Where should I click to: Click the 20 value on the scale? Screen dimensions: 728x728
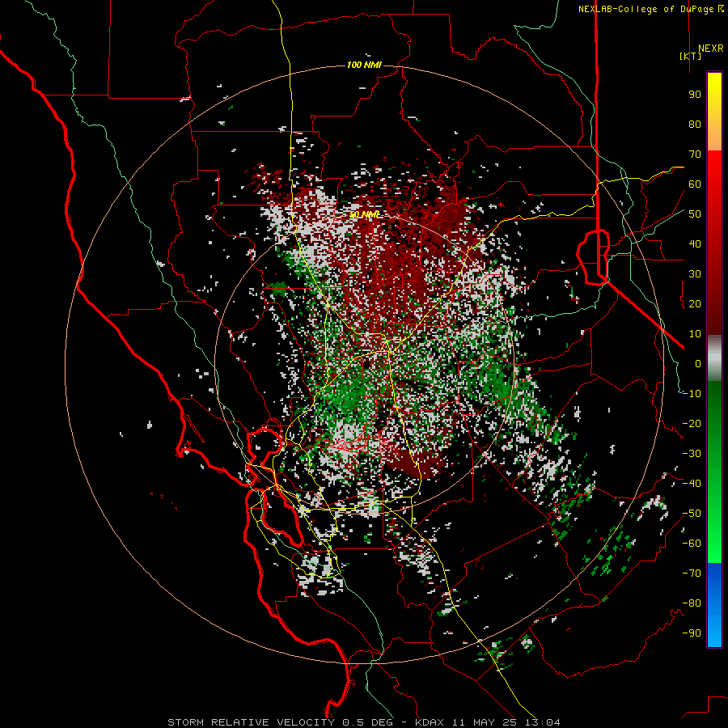tap(695, 303)
